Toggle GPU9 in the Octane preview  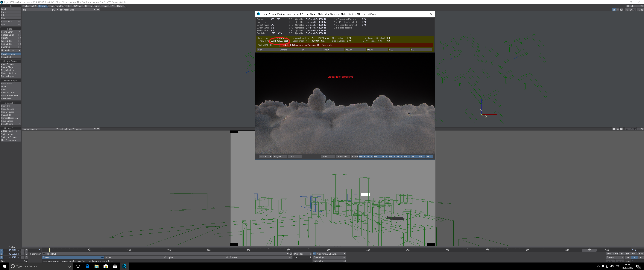pyautogui.click(x=362, y=157)
